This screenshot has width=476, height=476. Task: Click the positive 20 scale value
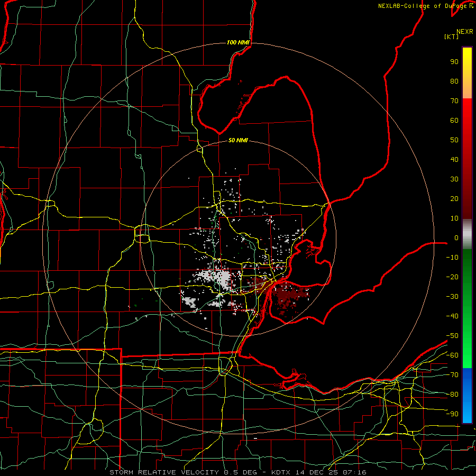coord(454,198)
